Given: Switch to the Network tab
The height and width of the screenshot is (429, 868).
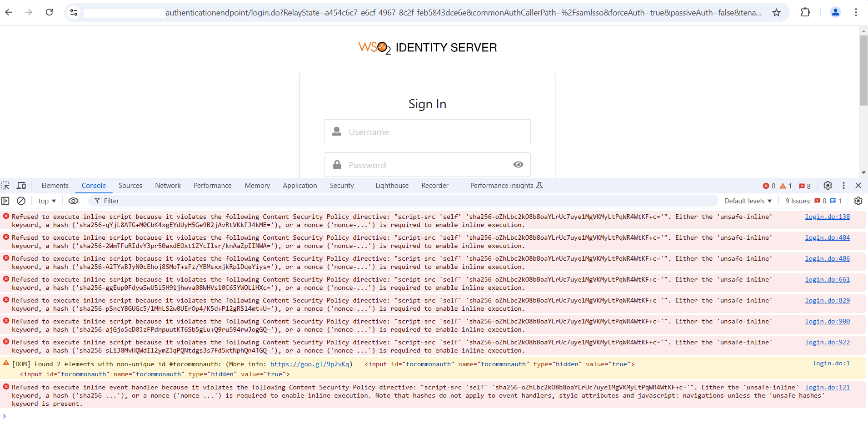Looking at the screenshot, I should coord(168,185).
